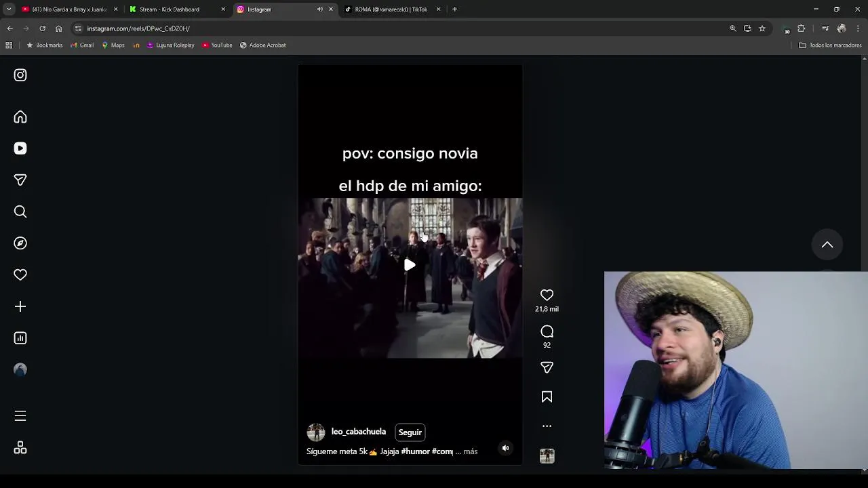Click the comment count 92
This screenshot has height=488, width=868.
click(x=547, y=345)
